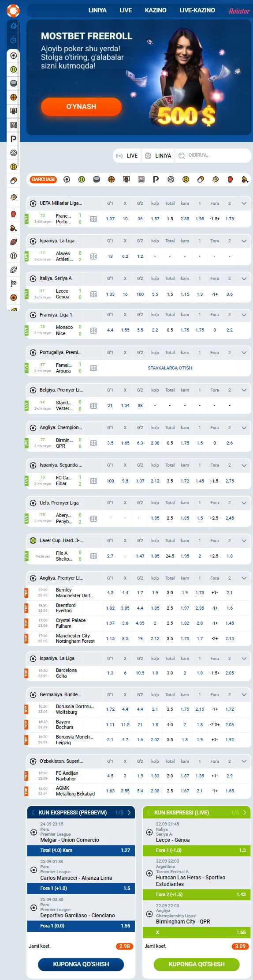253x980 pixels.
Task: Choose the ice hockey puck filter
Action: pos(97,179)
